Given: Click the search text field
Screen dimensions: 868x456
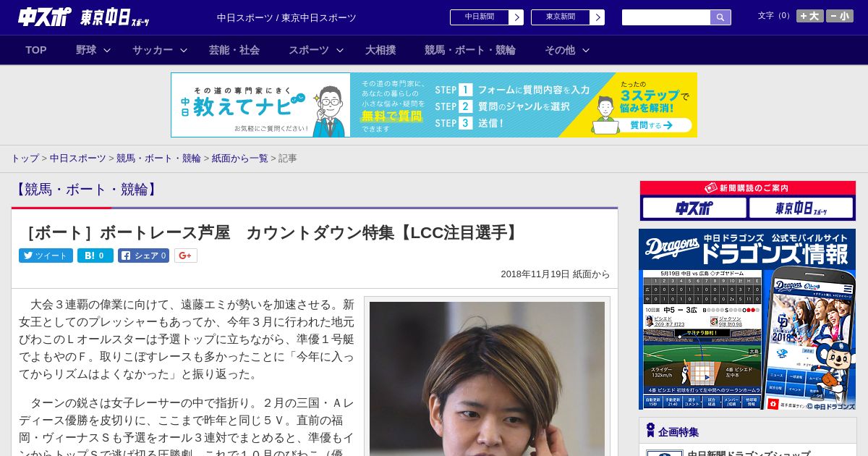Looking at the screenshot, I should pos(666,17).
